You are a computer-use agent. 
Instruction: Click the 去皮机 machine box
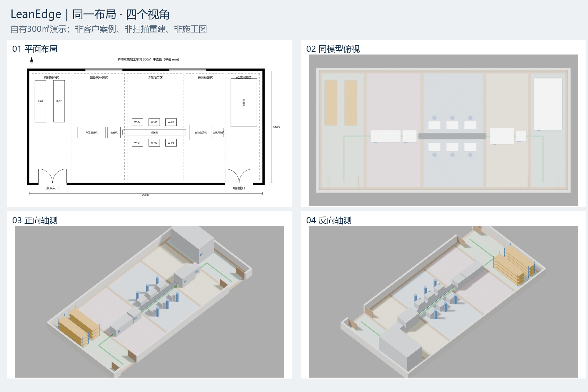click(x=114, y=133)
